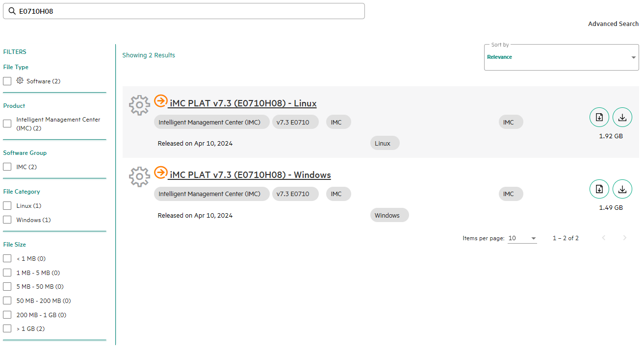Viewport: 644px width, 350px height.
Task: Click the Linux platform tag
Action: (x=385, y=143)
